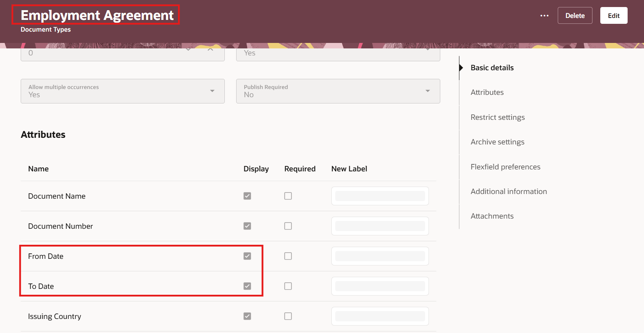The image size is (644, 333).
Task: Click New Label field for Document Number
Action: pos(380,226)
